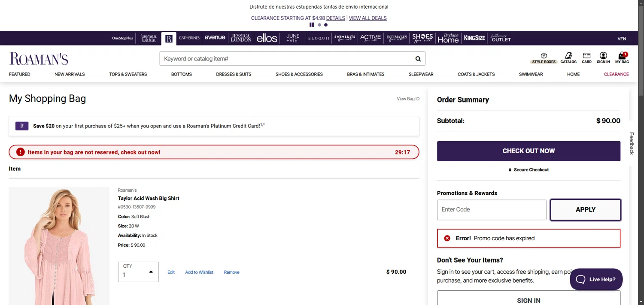Click the Sign In button in Order Summary
Screen dimensions: 644x305
(x=529, y=298)
